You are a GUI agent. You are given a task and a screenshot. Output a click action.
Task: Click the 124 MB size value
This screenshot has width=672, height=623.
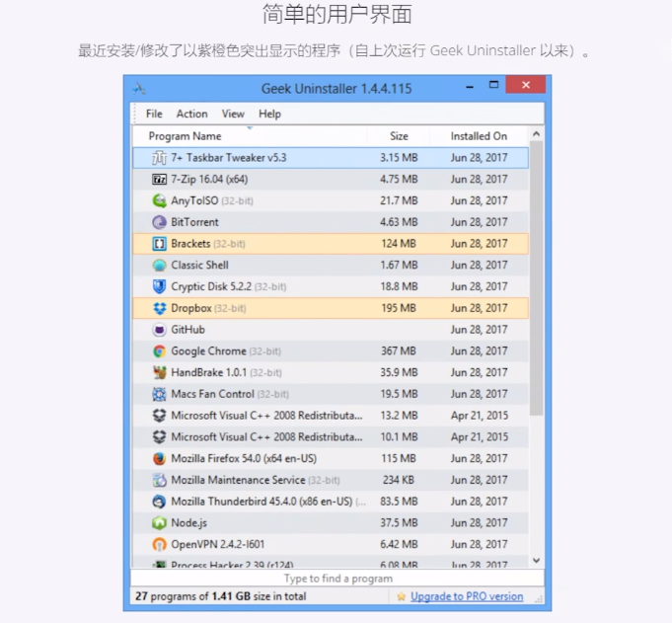click(399, 244)
